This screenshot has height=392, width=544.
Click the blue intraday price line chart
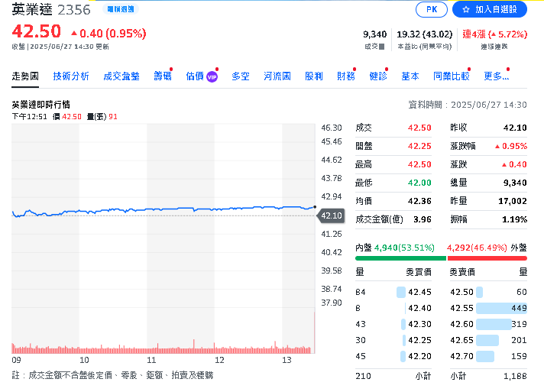pyautogui.click(x=164, y=210)
